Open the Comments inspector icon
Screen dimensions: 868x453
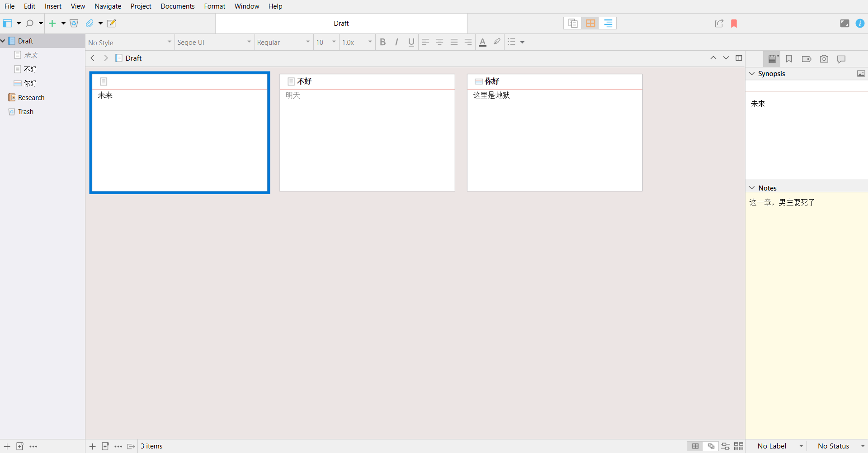[841, 59]
